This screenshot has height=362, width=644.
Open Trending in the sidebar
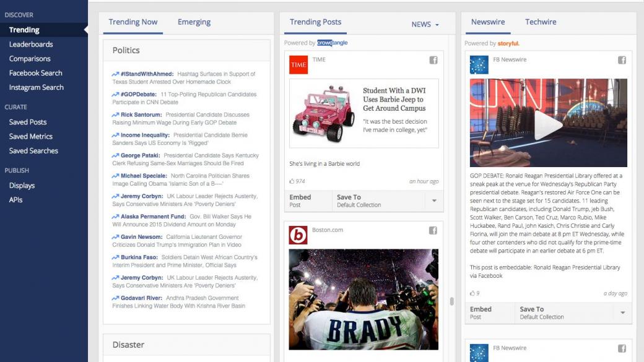click(x=44, y=30)
